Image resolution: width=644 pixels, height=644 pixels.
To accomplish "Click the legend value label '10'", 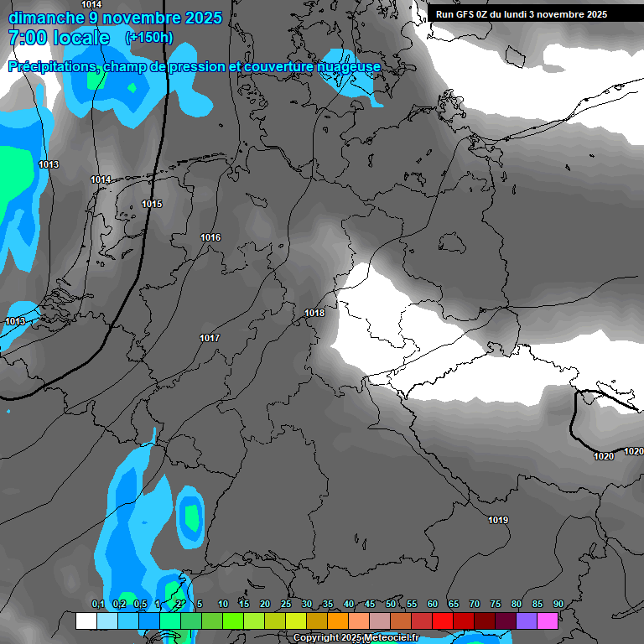I will [x=223, y=604].
